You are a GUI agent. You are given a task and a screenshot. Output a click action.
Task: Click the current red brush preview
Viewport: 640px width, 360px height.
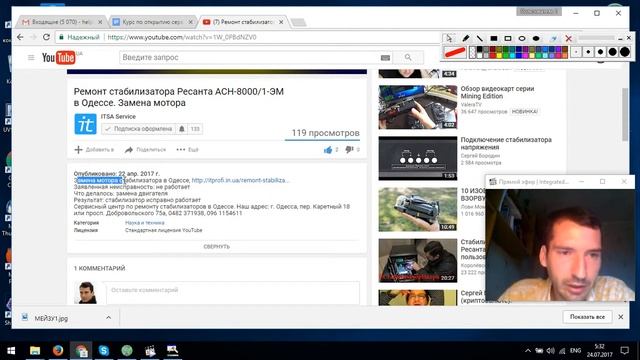click(x=455, y=52)
